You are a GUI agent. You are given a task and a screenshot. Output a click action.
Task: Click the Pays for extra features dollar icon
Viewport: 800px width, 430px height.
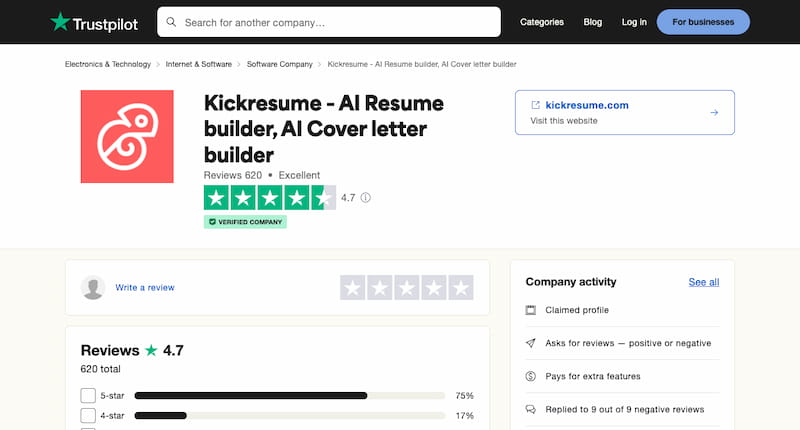531,376
